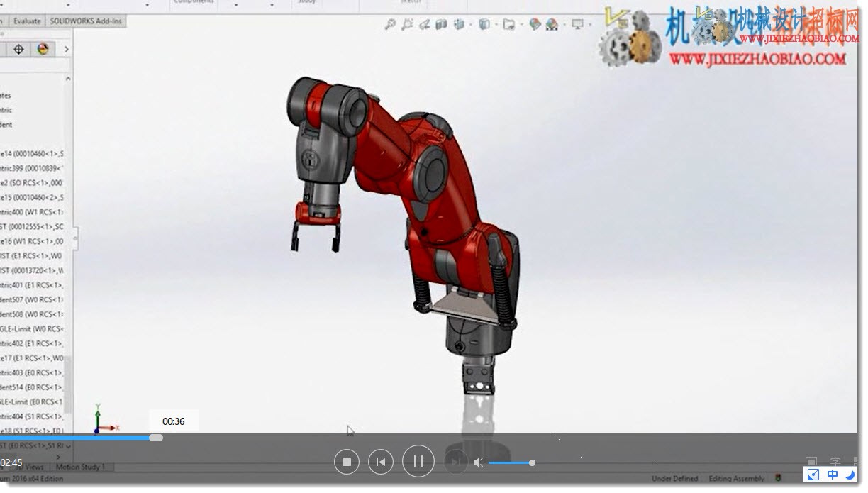Stop the video with the square button

pos(347,462)
